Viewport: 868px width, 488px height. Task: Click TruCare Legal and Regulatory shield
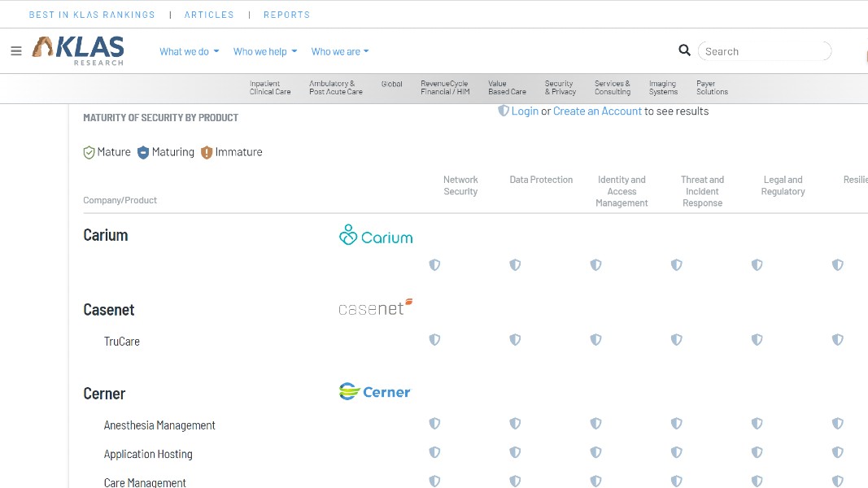(757, 340)
